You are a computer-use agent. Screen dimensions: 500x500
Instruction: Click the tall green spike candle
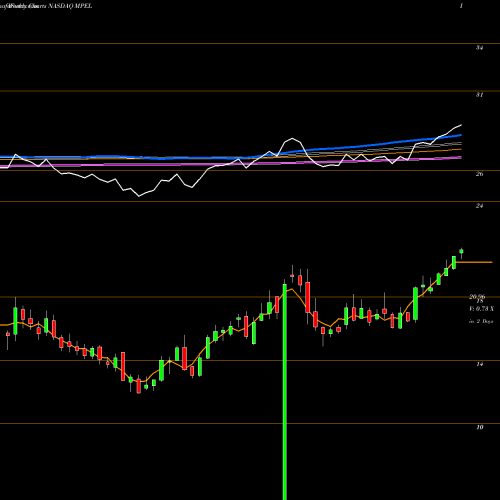click(285, 392)
